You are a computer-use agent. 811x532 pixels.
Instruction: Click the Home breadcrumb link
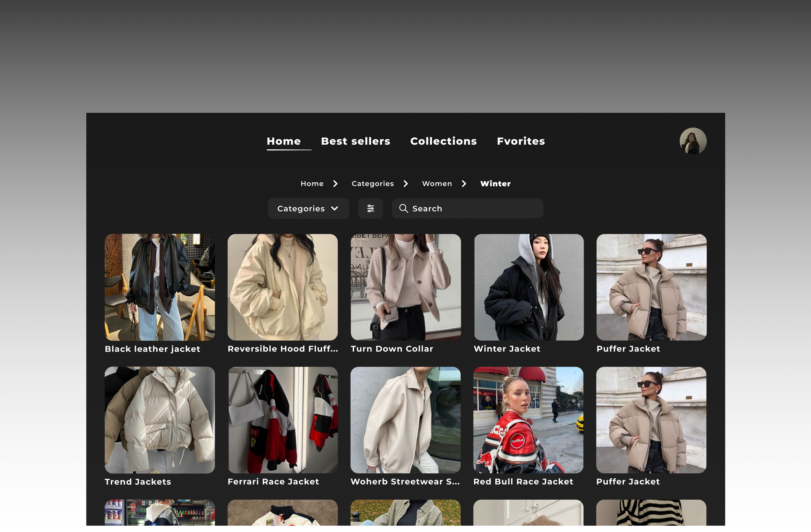point(312,184)
